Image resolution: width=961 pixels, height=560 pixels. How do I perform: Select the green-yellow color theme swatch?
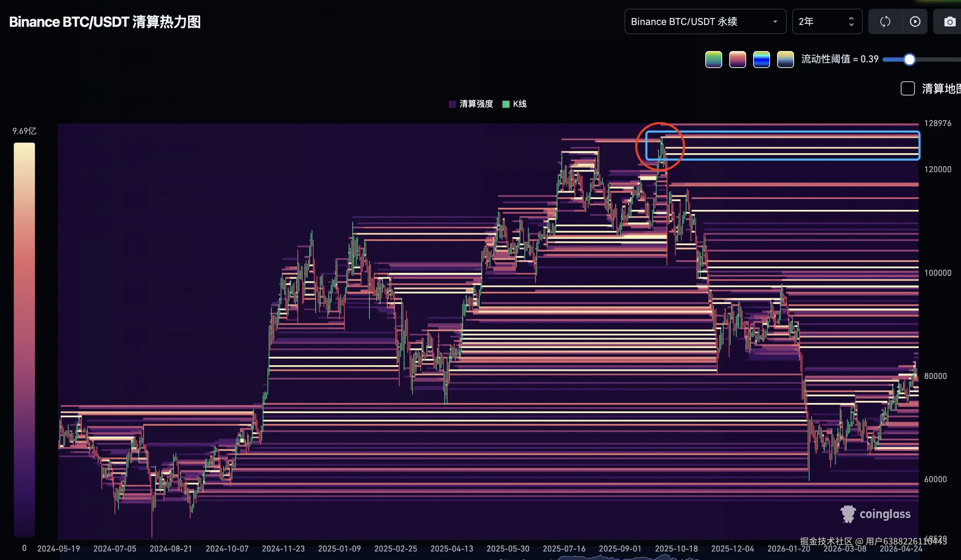point(713,60)
